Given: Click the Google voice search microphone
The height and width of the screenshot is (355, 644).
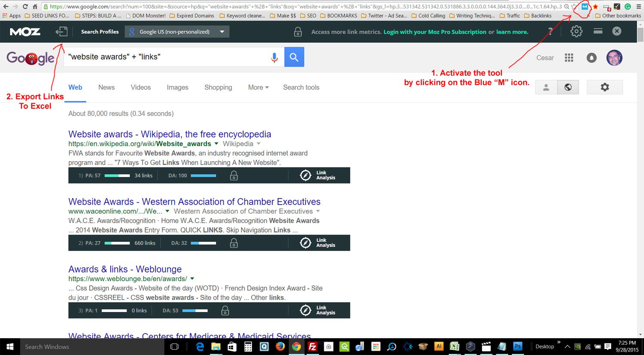Looking at the screenshot, I should pyautogui.click(x=274, y=57).
